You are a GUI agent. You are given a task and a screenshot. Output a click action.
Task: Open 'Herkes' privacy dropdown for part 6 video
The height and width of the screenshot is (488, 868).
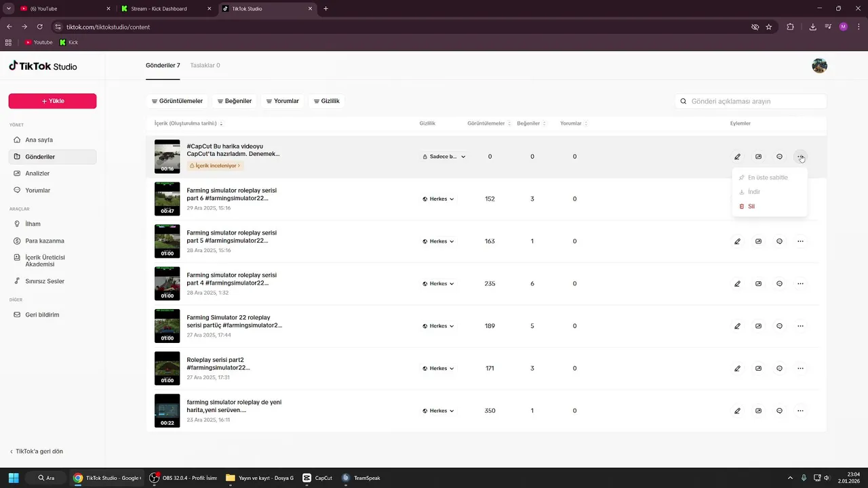point(438,199)
